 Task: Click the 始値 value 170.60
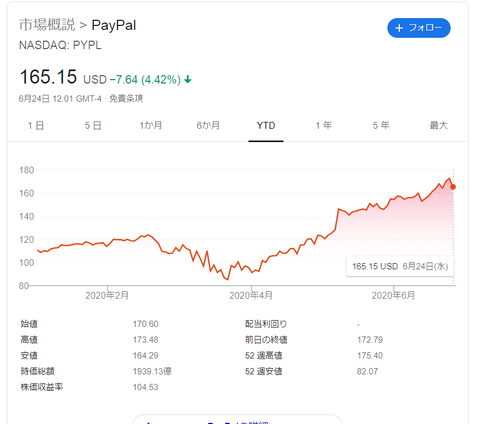(x=145, y=324)
